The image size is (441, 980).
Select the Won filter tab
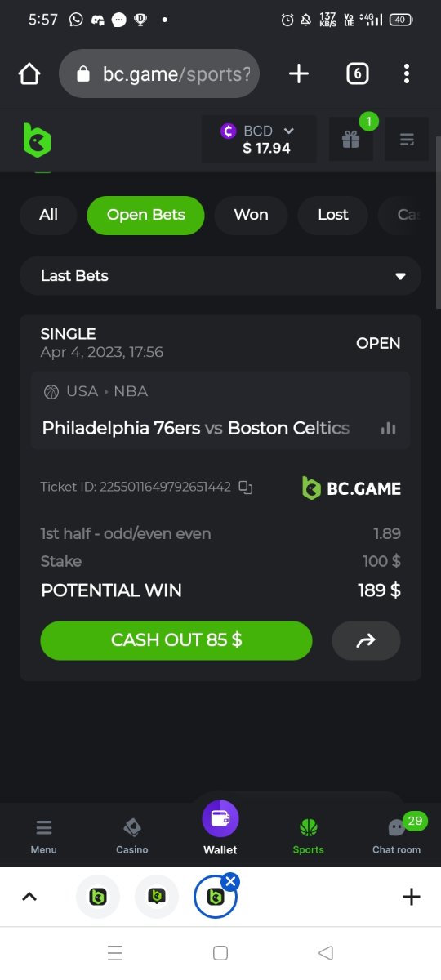(x=251, y=215)
